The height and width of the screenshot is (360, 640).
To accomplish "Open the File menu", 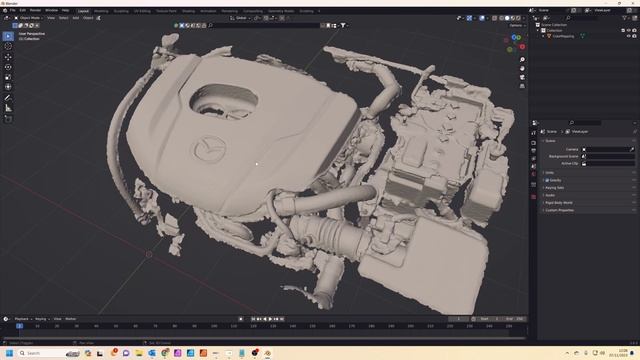I will point(13,10).
